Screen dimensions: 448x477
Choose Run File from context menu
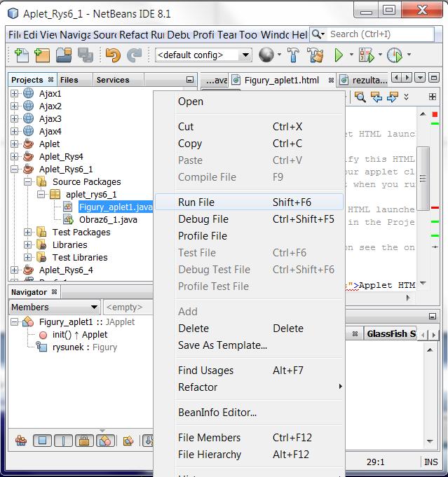(249, 202)
